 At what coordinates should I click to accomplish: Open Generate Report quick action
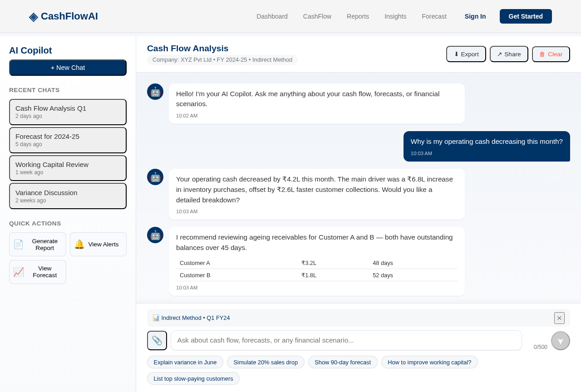(38, 245)
